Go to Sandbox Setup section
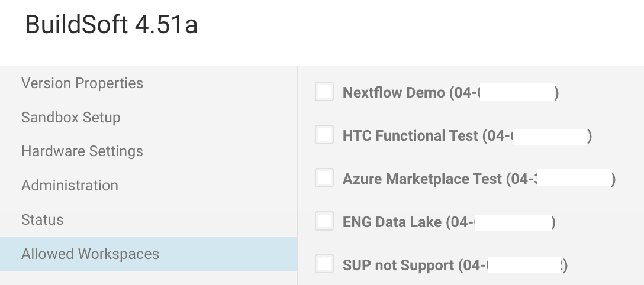This screenshot has height=285, width=644. point(71,117)
